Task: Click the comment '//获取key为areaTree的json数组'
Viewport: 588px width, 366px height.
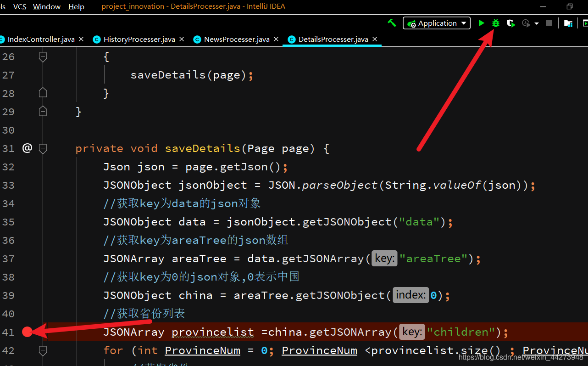Action: click(196, 240)
